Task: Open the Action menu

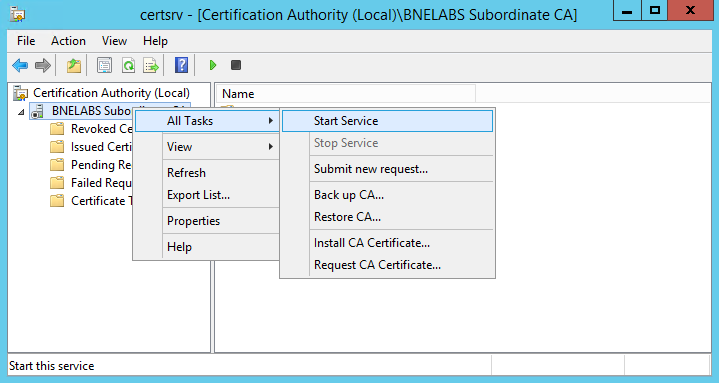Action: [x=68, y=41]
